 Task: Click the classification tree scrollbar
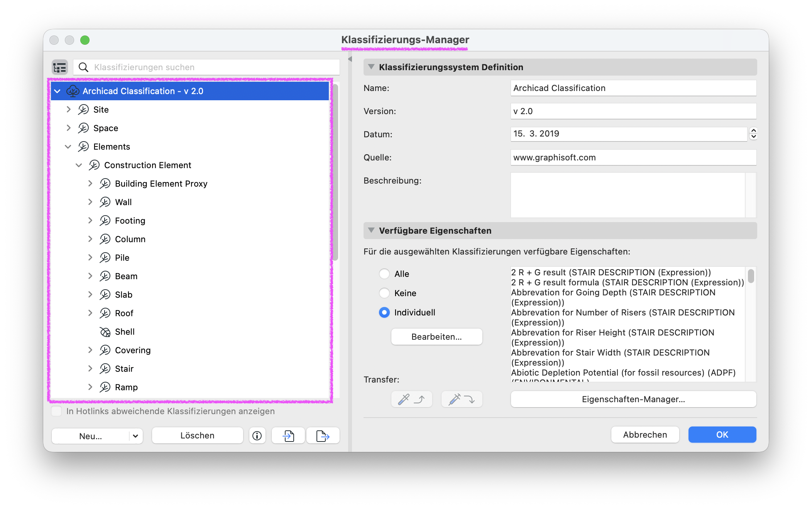[x=336, y=172]
